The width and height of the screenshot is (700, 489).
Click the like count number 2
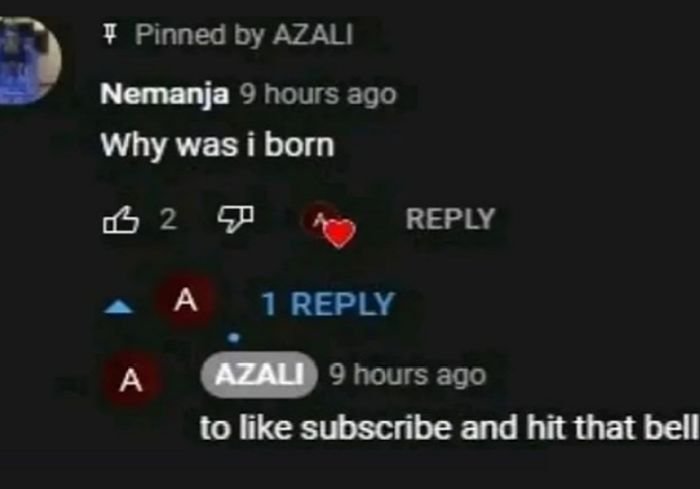coord(167,219)
